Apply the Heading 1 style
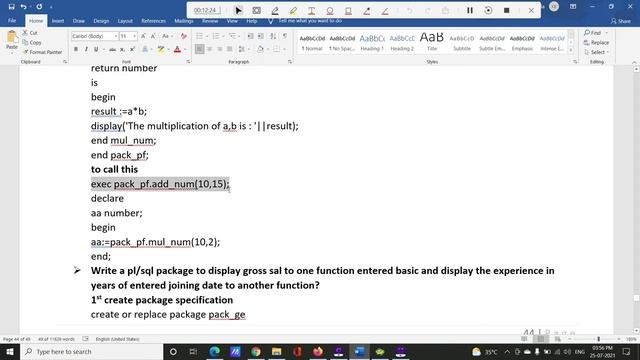Screen dimensions: 640x360 (372, 42)
